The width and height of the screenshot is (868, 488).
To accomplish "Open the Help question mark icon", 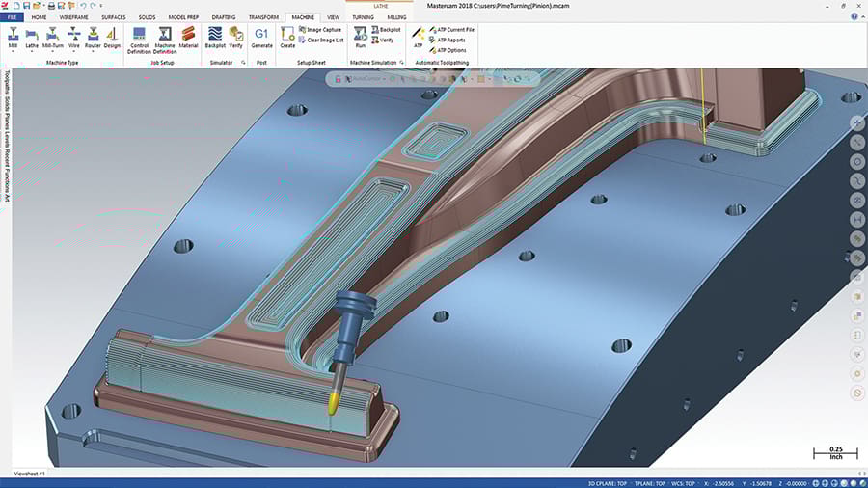I will pyautogui.click(x=854, y=16).
